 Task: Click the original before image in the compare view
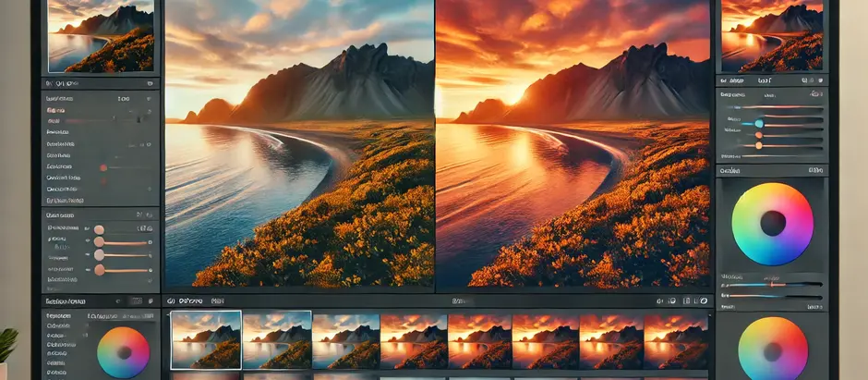299,143
